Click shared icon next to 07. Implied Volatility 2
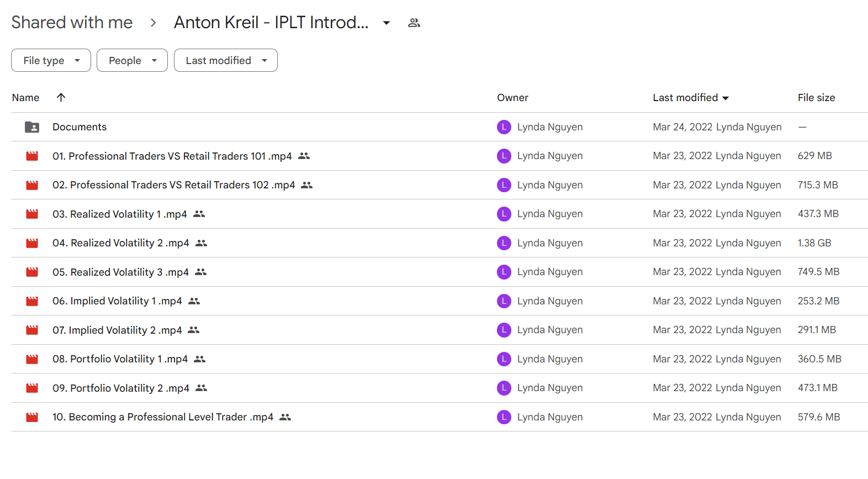868x479 pixels. (x=194, y=330)
